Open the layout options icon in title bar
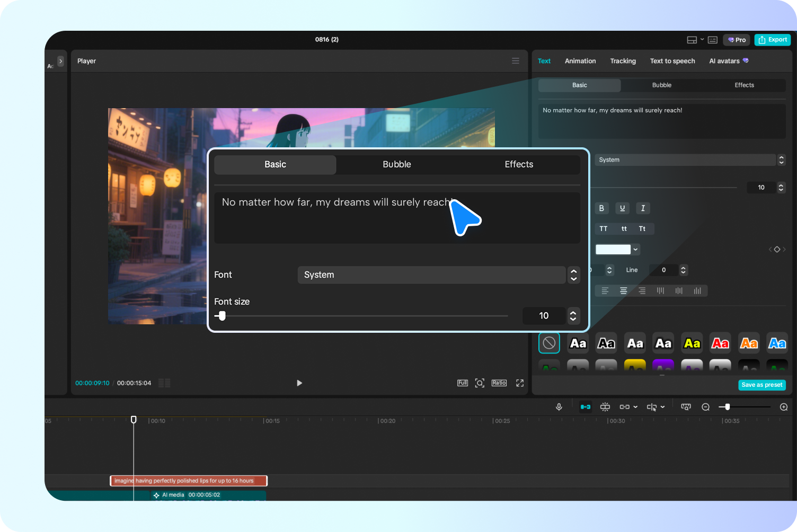 coord(692,40)
